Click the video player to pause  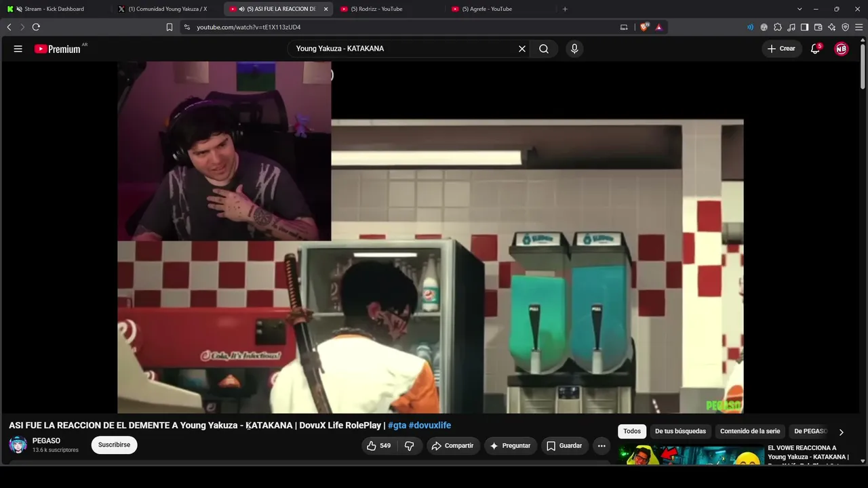(431, 237)
